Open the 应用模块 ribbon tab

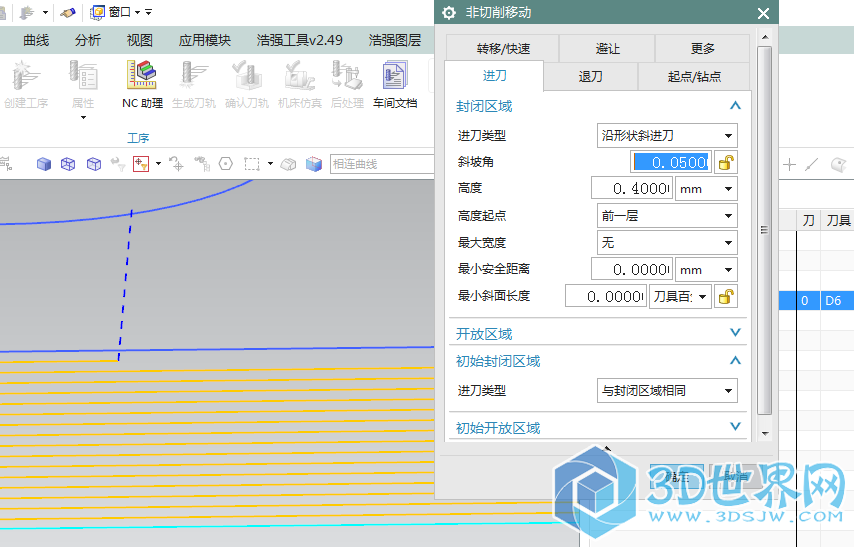(205, 40)
